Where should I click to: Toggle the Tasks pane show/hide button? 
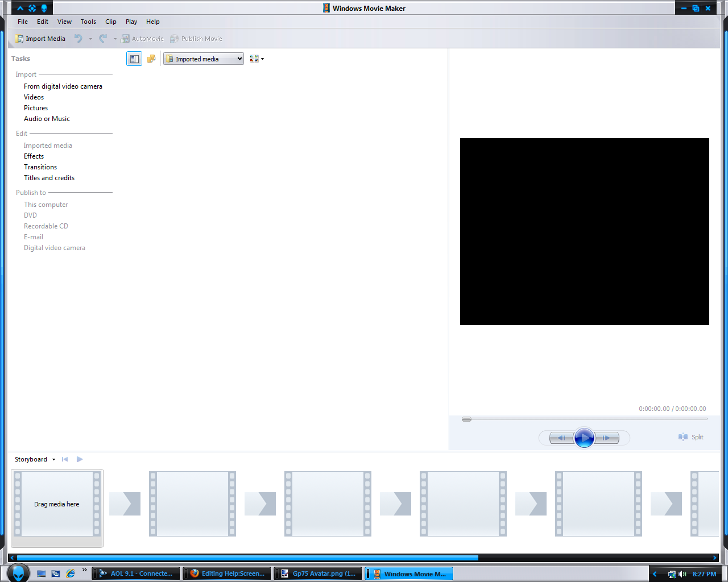[134, 59]
